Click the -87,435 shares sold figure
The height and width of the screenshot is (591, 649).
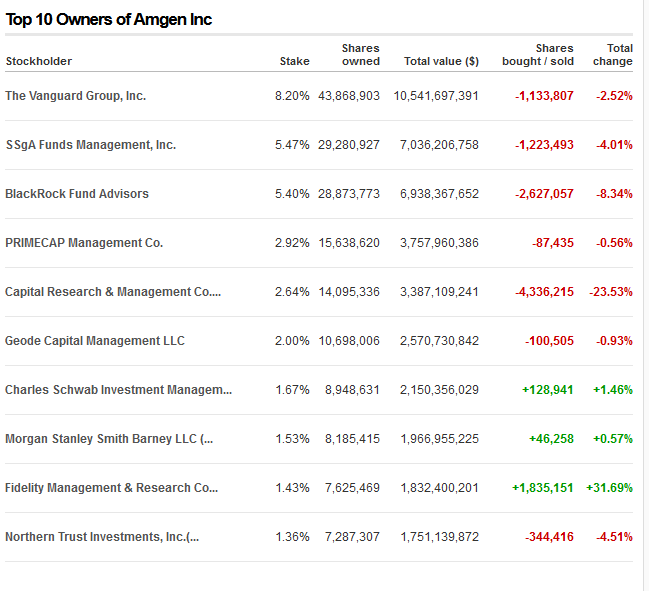(x=553, y=243)
